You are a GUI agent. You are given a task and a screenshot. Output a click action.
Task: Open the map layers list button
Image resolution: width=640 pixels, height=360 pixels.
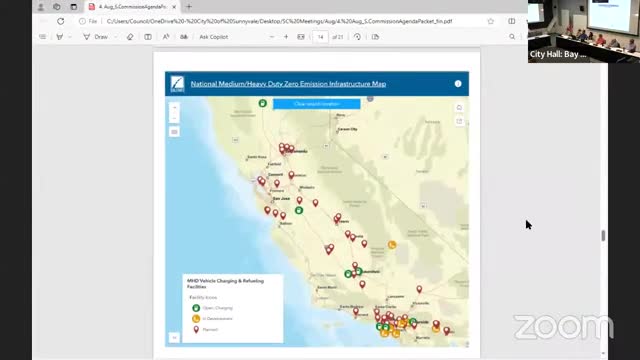pos(174,132)
